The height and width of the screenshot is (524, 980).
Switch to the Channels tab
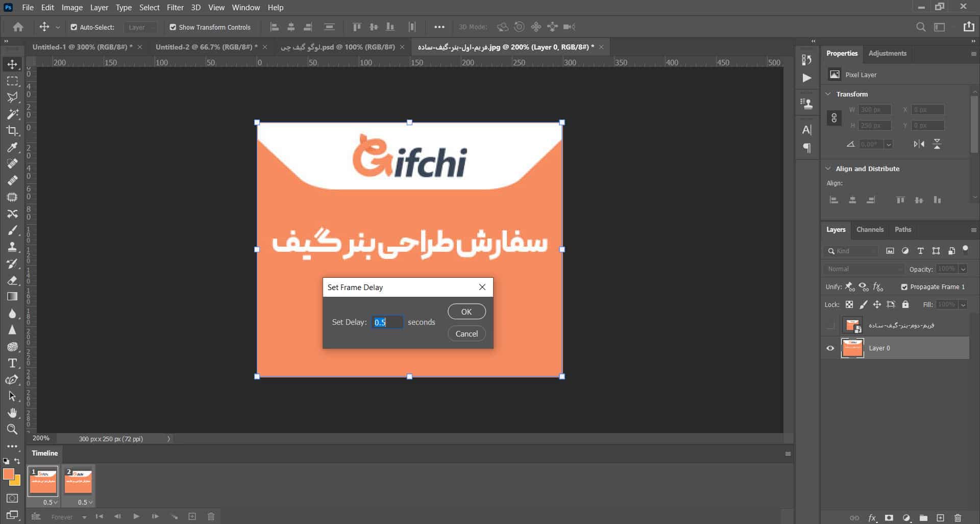click(x=870, y=230)
